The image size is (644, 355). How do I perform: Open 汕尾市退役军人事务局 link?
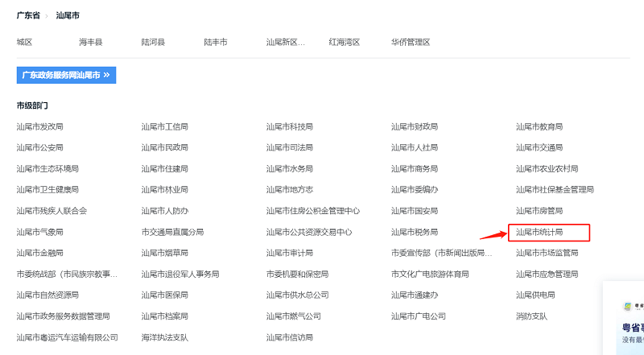pyautogui.click(x=180, y=274)
